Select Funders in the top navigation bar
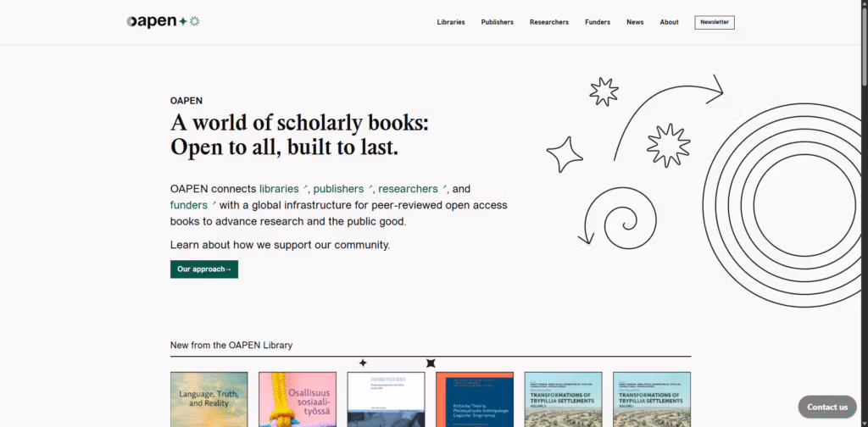This screenshot has width=868, height=427. point(598,22)
